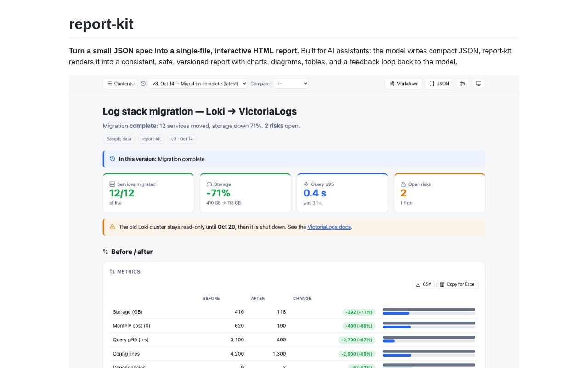588x368 pixels.
Task: Export report as JSON
Action: 439,83
